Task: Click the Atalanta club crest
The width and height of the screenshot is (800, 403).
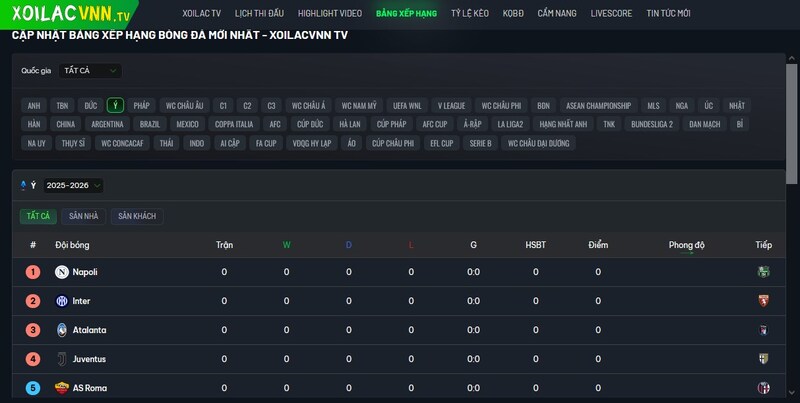Action: 62,330
